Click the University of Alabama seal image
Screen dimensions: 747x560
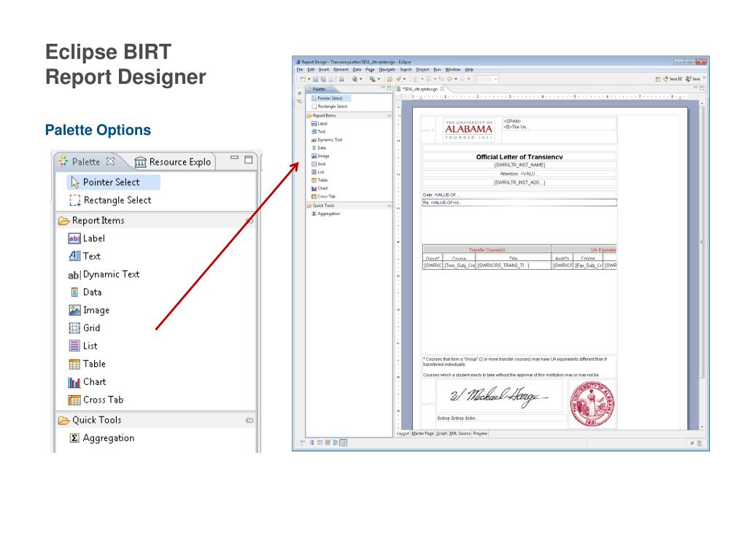tap(592, 404)
